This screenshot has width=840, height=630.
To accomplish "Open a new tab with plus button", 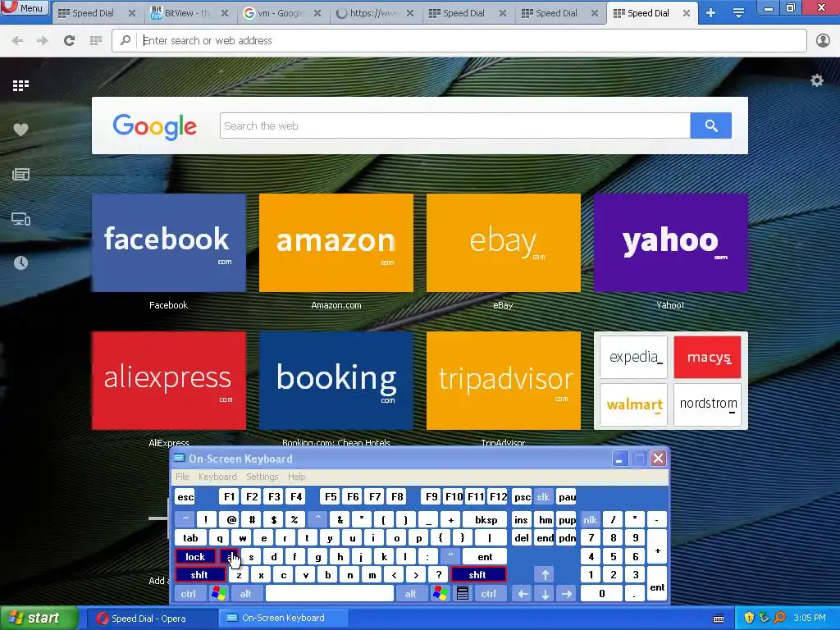I will [711, 13].
